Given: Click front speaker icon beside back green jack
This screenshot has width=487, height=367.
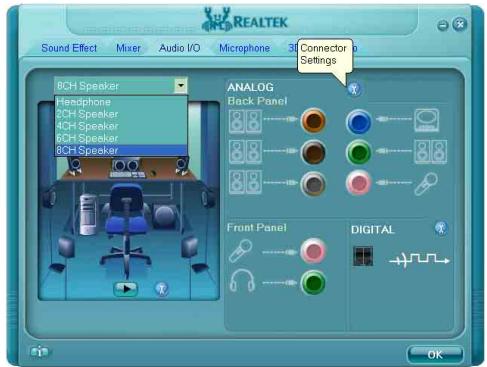Looking at the screenshot, I should 431,152.
